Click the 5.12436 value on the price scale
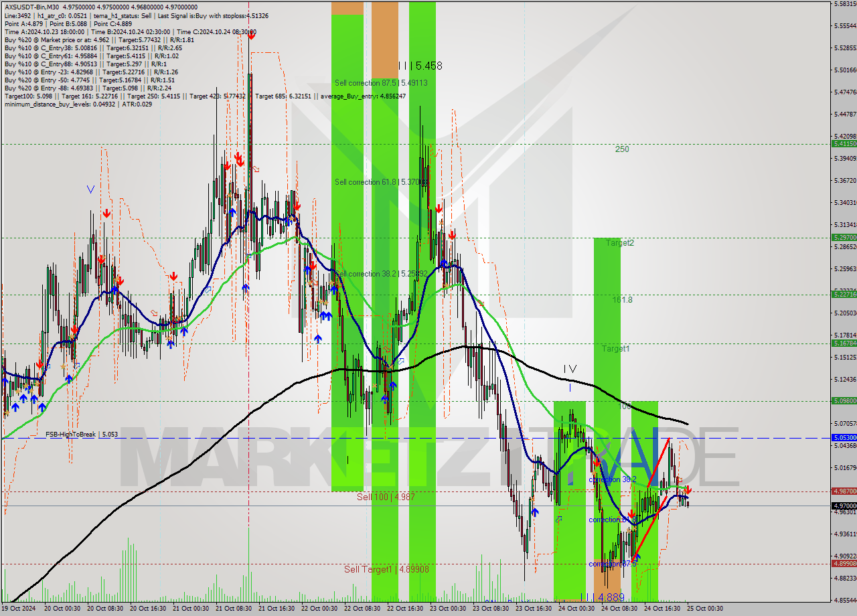 [x=845, y=379]
